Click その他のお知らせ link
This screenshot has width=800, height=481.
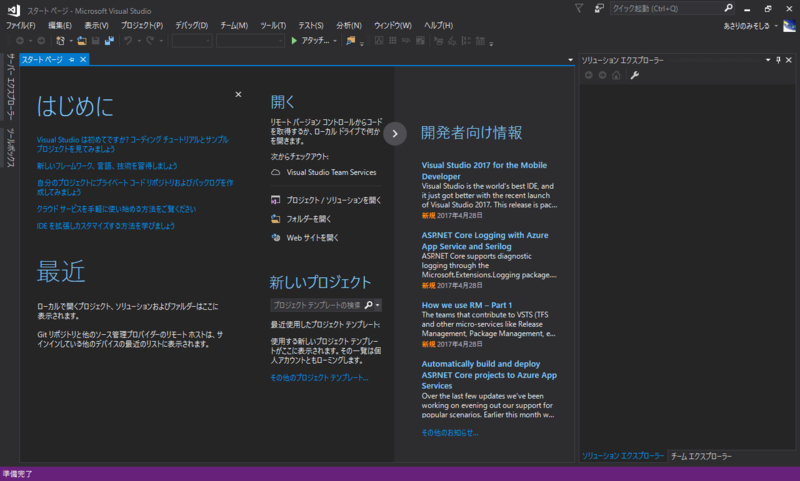450,433
